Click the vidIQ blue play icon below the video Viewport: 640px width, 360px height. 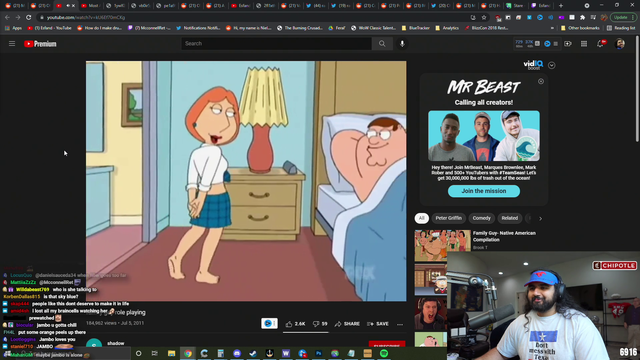coord(269,323)
